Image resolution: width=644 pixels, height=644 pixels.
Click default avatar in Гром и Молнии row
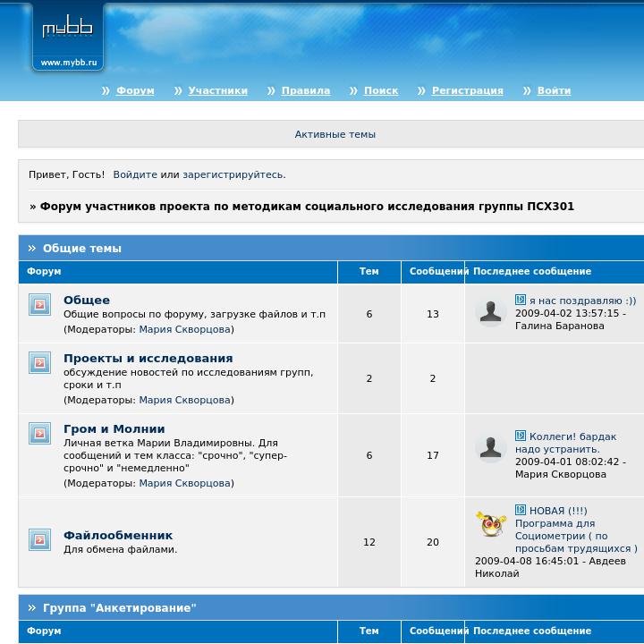click(491, 447)
